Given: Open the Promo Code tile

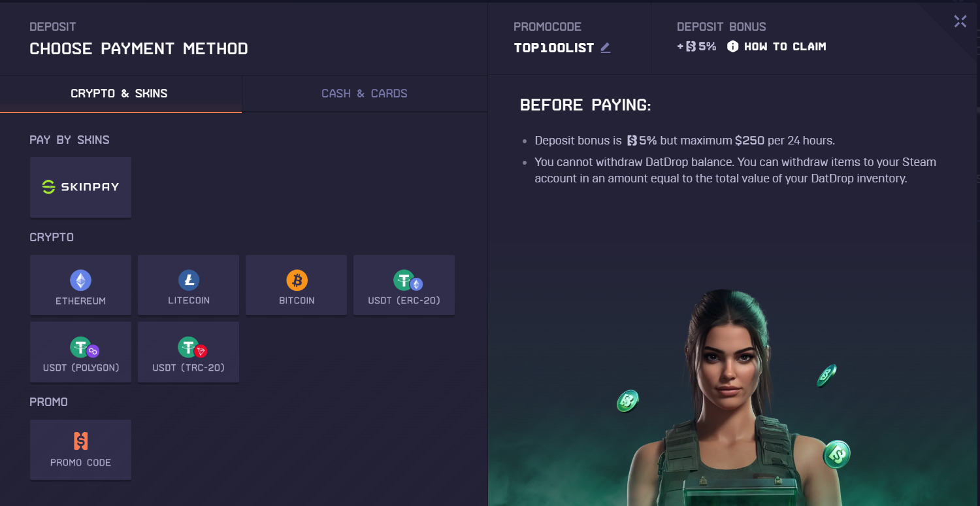Looking at the screenshot, I should (x=80, y=450).
